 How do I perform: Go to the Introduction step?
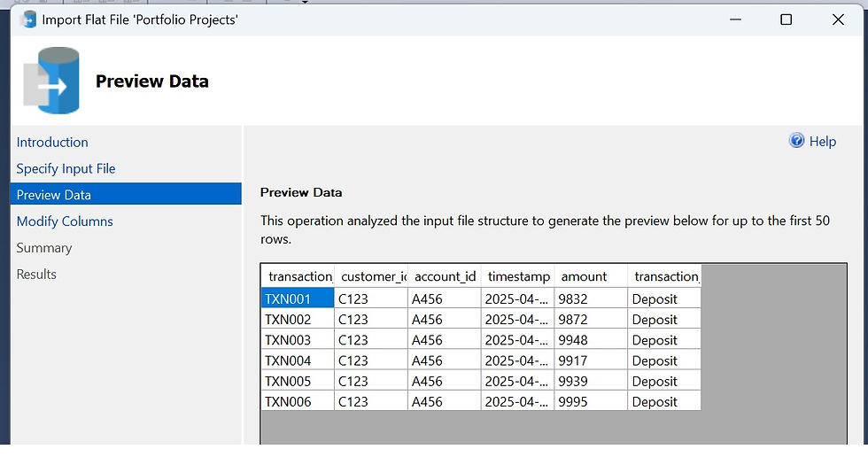point(52,143)
